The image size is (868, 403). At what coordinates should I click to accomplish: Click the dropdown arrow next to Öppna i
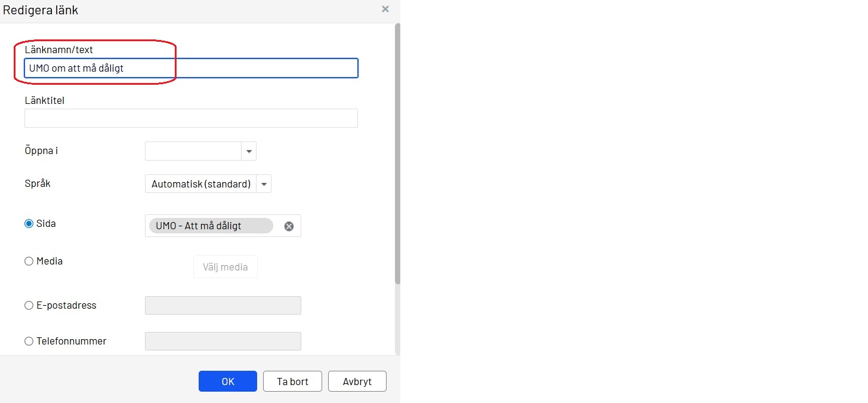coord(249,151)
